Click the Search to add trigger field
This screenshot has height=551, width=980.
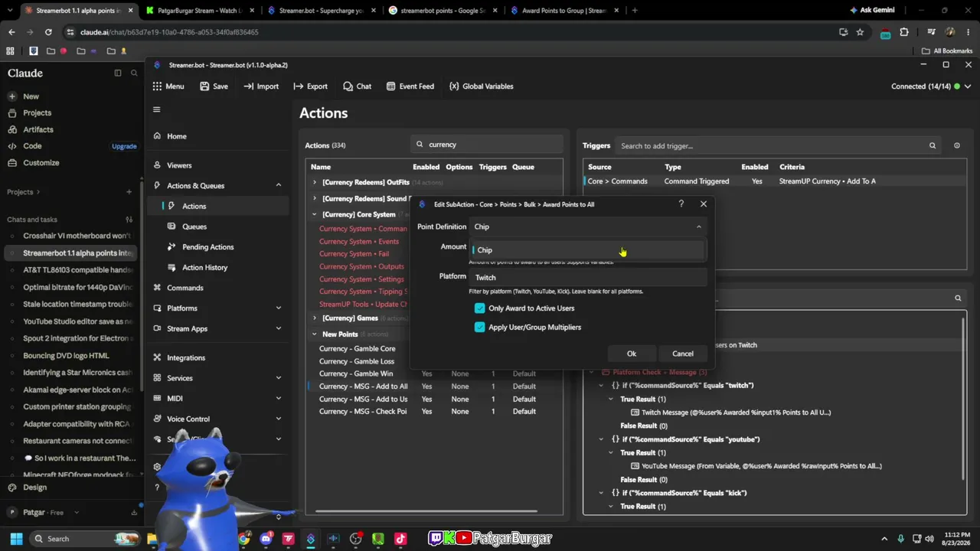pos(779,146)
